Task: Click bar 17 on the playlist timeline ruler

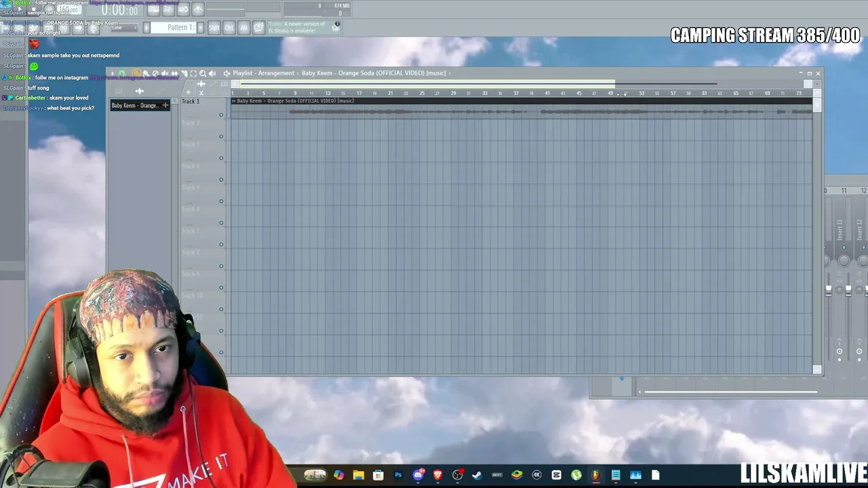Action: 359,93
